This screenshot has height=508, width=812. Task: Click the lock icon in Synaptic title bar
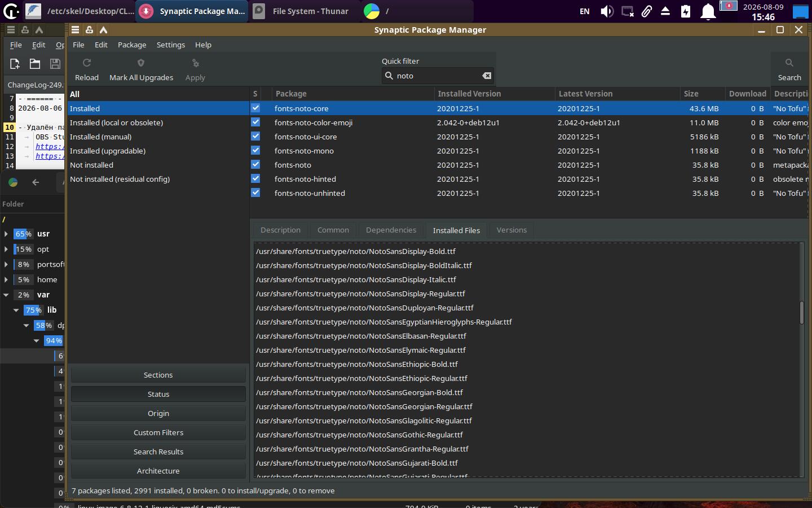pyautogui.click(x=89, y=30)
